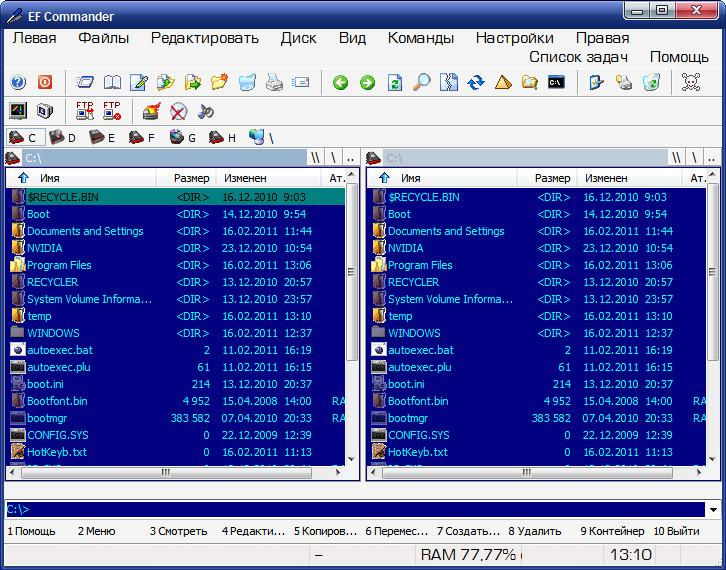
Task: Click the yellow pyramid icon
Action: point(503,83)
